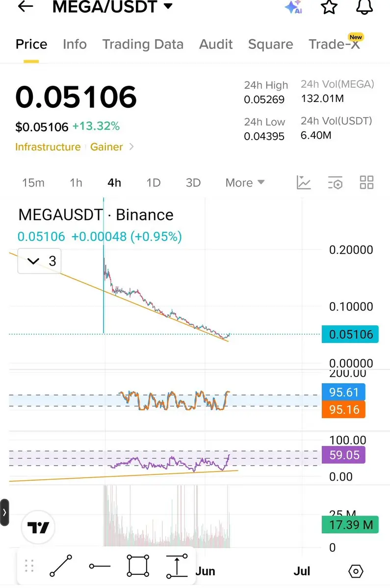Viewport: 390px width, 588px height.
Task: Add pair to favorites with star icon
Action: click(329, 7)
